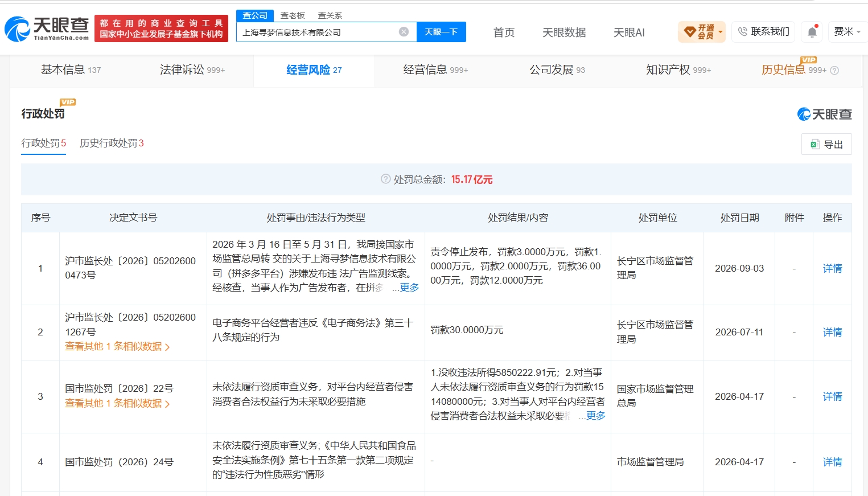Click the Tianyancha logo
The image size is (868, 496).
click(47, 29)
